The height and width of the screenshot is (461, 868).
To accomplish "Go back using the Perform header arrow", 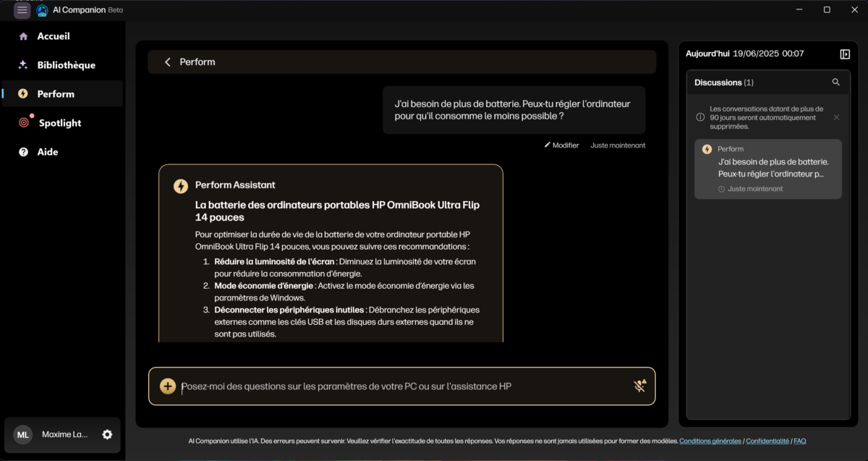I will (168, 62).
